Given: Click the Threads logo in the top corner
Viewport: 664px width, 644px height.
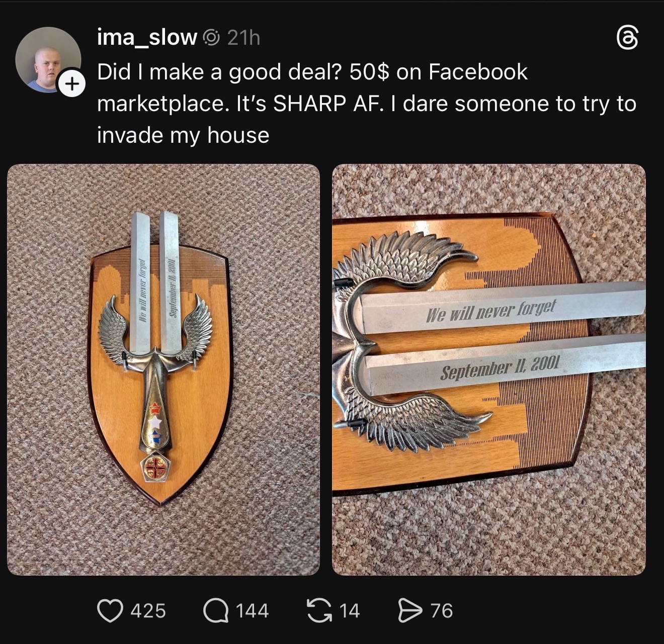Looking at the screenshot, I should (x=627, y=39).
